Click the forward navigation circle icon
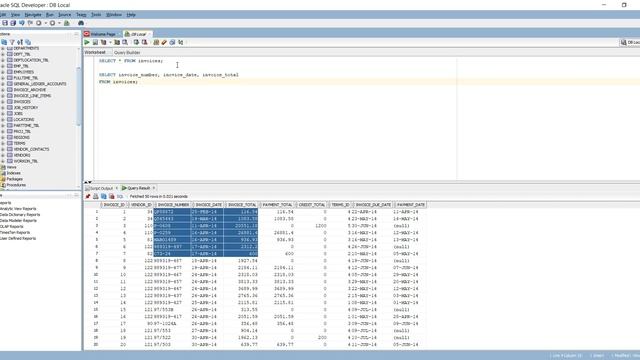The height and width of the screenshot is (360, 640). pos(52,23)
